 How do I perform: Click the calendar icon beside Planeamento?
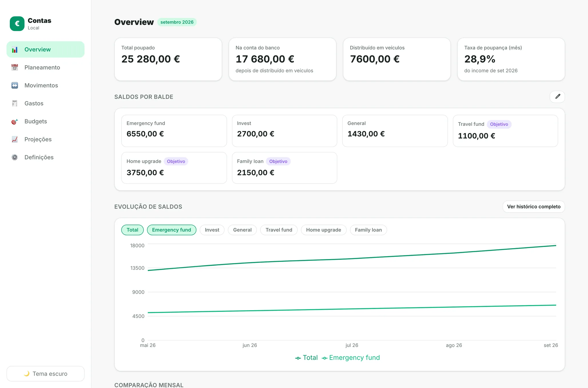pos(15,67)
